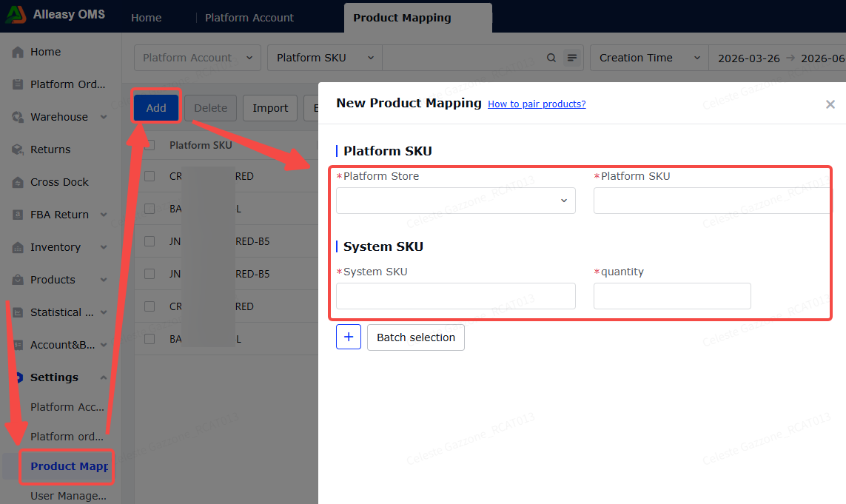The image size is (846, 504).
Task: Click the Batch selection button
Action: click(416, 337)
